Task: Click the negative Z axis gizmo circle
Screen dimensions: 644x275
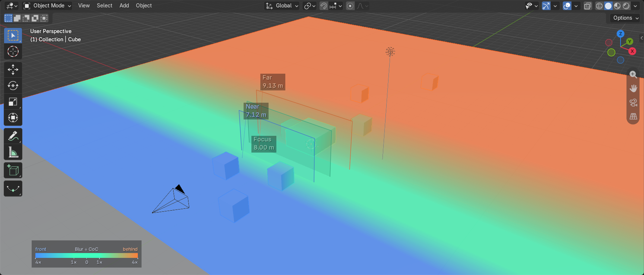Action: [621, 60]
